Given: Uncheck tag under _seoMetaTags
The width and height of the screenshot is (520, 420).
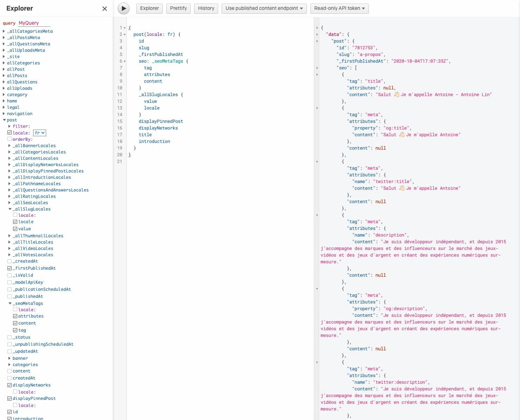Looking at the screenshot, I should pos(15,330).
